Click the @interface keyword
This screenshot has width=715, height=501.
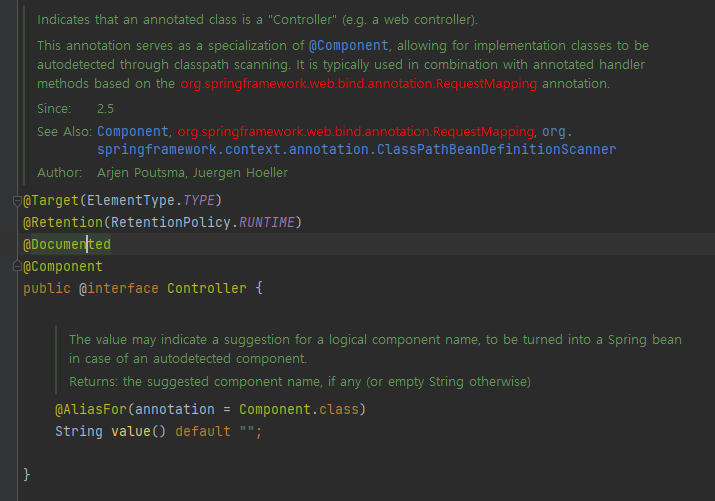[x=119, y=289]
